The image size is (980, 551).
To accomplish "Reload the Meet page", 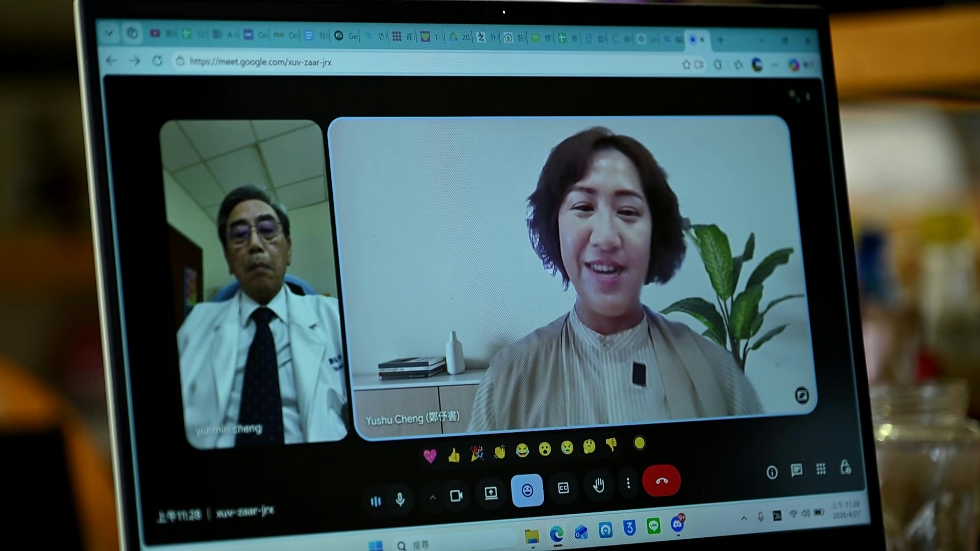I will tap(157, 61).
